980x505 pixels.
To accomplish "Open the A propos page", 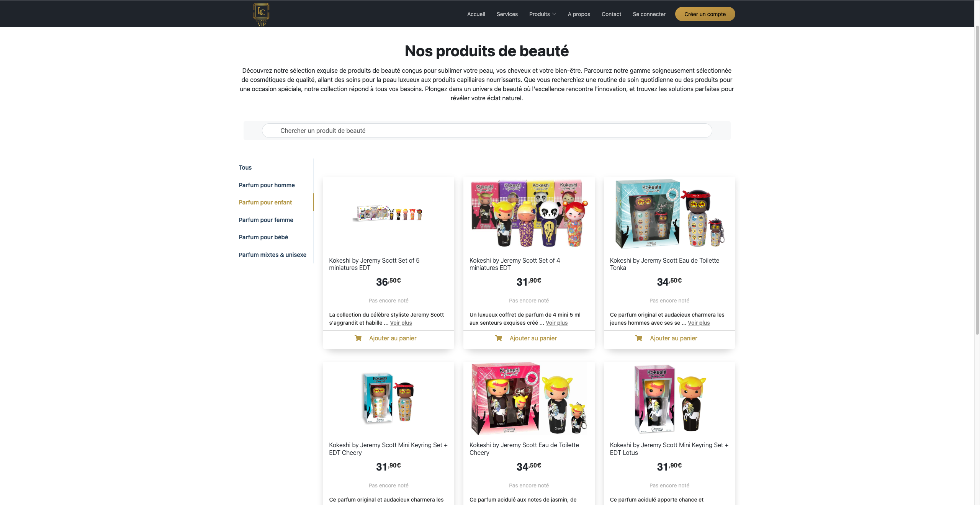I will 579,14.
